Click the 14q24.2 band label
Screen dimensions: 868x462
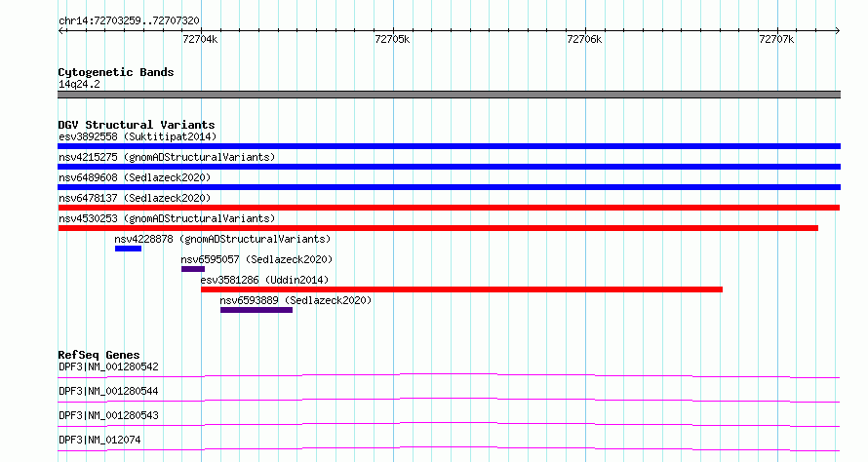tap(79, 84)
